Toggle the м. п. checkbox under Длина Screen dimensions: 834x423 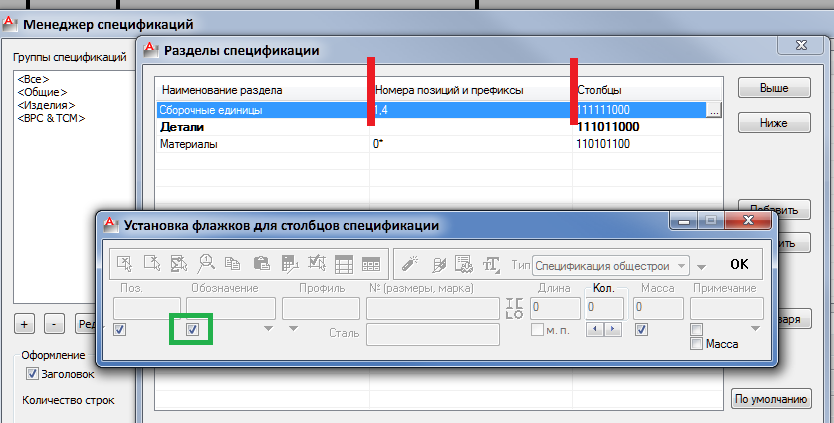537,330
